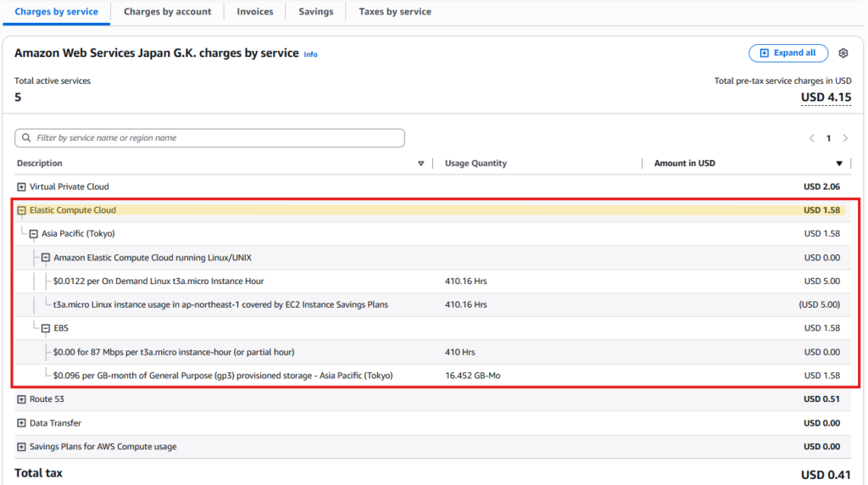Collapse the Asia Pacific (Tokyo) region
Image resolution: width=868 pixels, height=485 pixels.
tap(33, 234)
